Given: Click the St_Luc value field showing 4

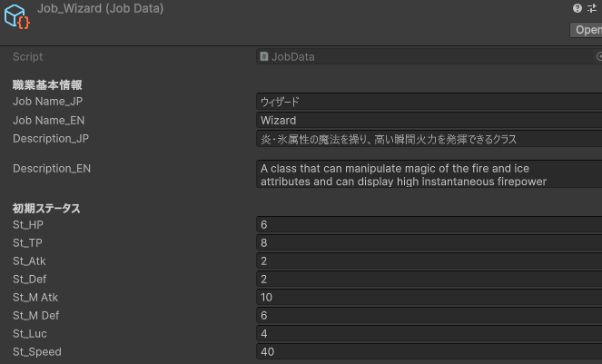Looking at the screenshot, I should 429,333.
